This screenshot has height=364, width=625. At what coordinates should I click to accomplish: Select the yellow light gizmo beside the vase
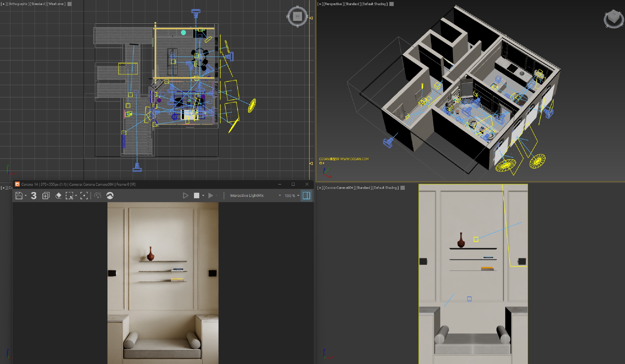[x=476, y=239]
